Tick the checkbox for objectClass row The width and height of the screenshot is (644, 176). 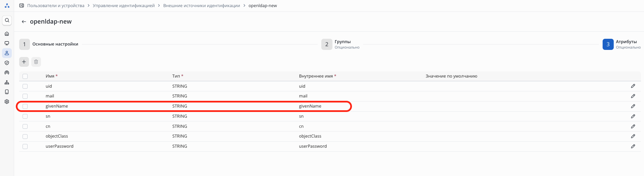tap(25, 136)
